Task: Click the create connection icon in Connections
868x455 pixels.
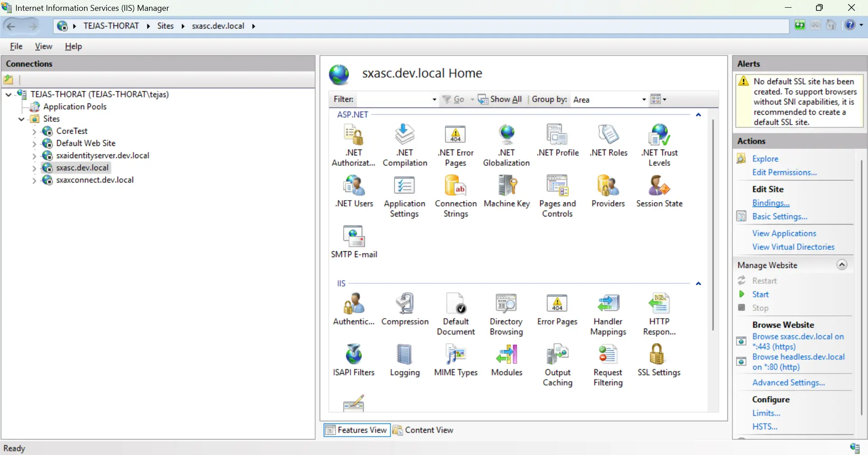Action: coord(9,80)
